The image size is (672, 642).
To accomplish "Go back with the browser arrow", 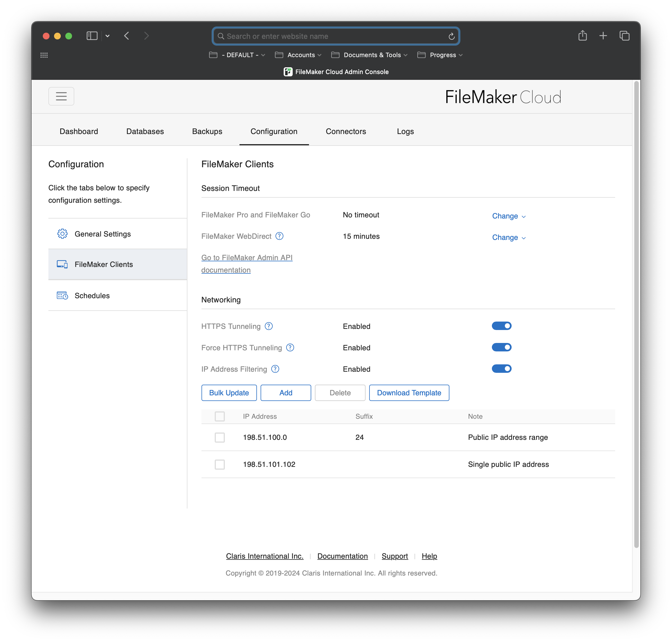I will point(127,36).
